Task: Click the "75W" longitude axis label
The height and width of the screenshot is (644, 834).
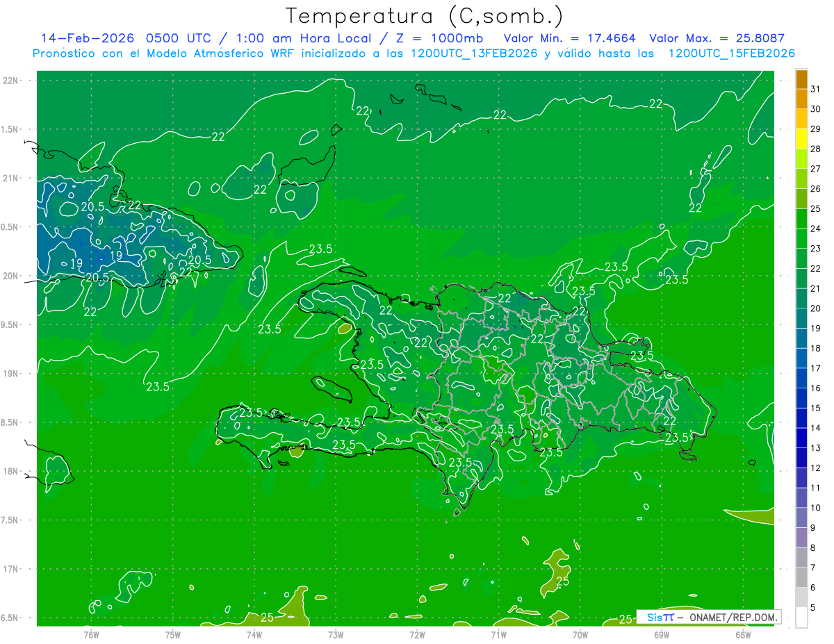Action: [x=173, y=634]
